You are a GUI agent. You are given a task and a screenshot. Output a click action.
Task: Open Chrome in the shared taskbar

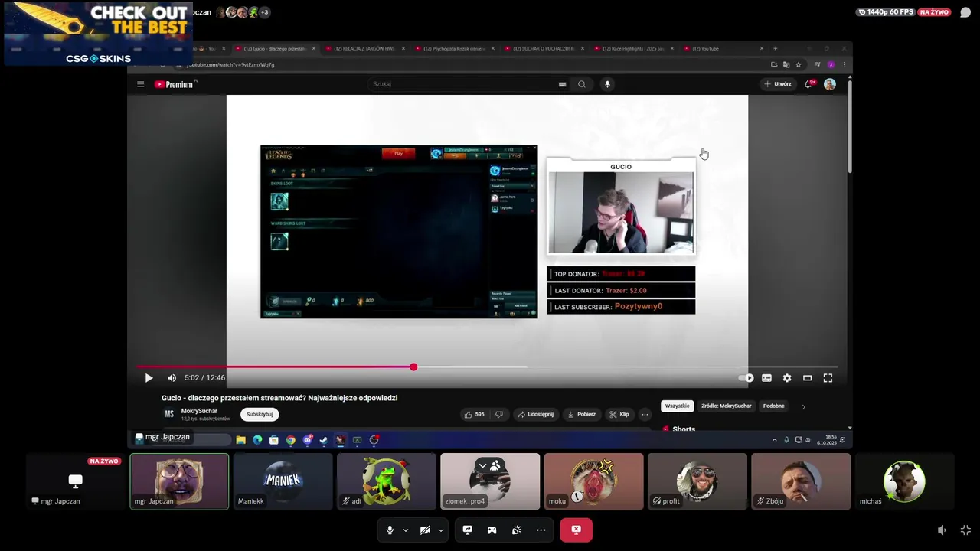291,440
